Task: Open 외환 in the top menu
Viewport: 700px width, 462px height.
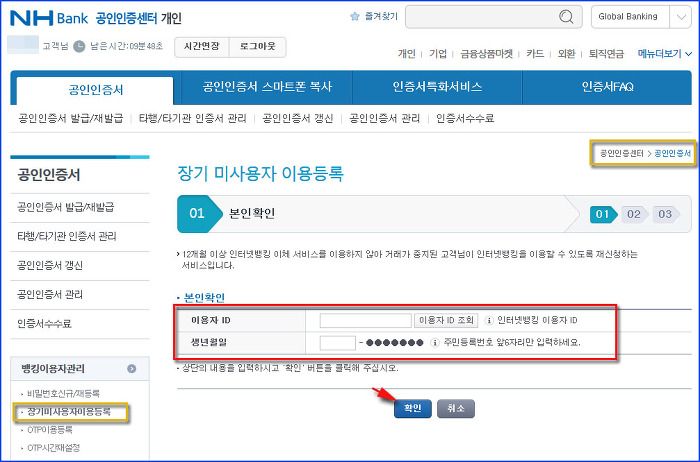Action: pyautogui.click(x=566, y=54)
